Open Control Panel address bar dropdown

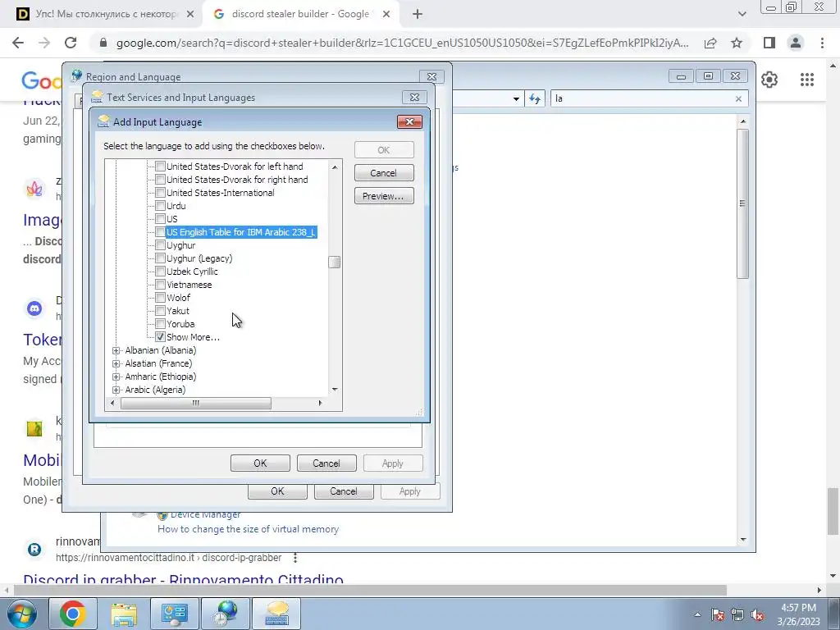(516, 98)
